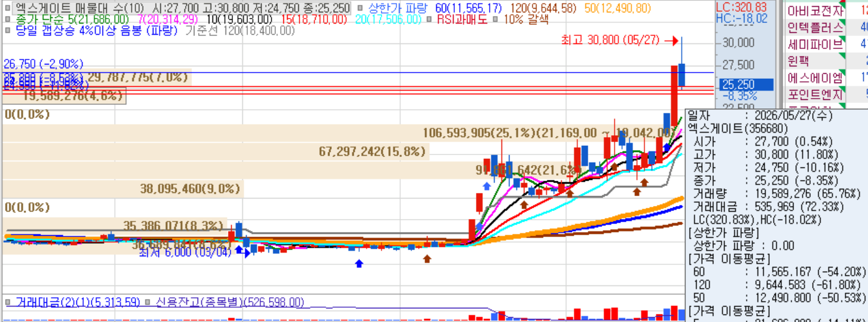Select the 상한가 파랑 indicator label
868x322 pixels.
click(398, 9)
